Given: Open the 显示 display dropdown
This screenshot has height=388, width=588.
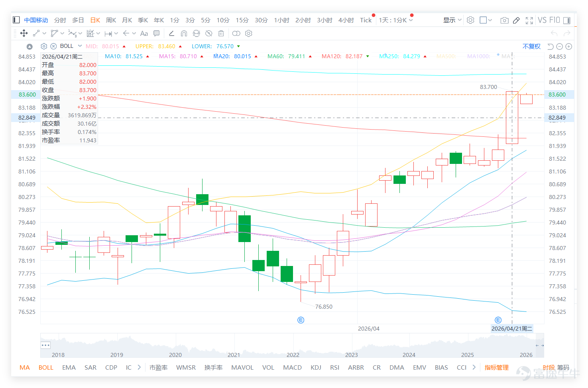Looking at the screenshot, I should [x=452, y=20].
